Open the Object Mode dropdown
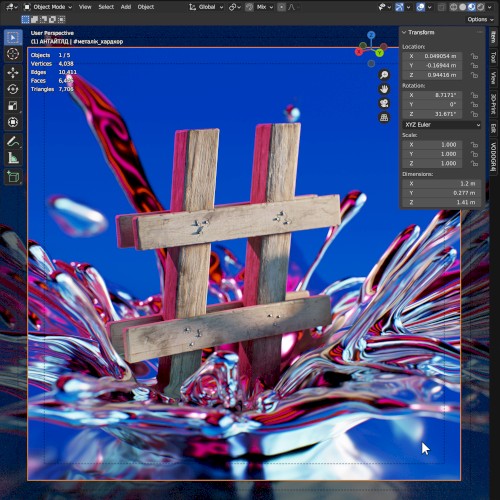The width and height of the screenshot is (500, 500). click(48, 7)
